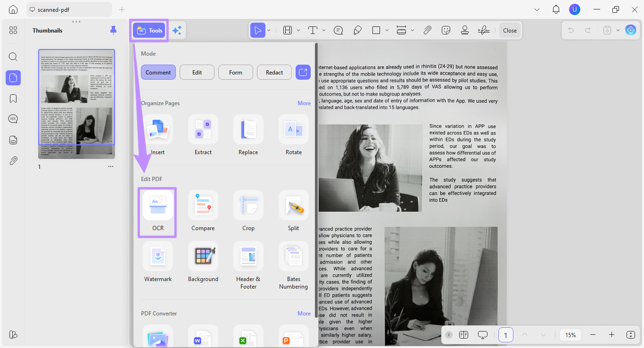Click the home icon
The height and width of the screenshot is (348, 644).
click(13, 9)
